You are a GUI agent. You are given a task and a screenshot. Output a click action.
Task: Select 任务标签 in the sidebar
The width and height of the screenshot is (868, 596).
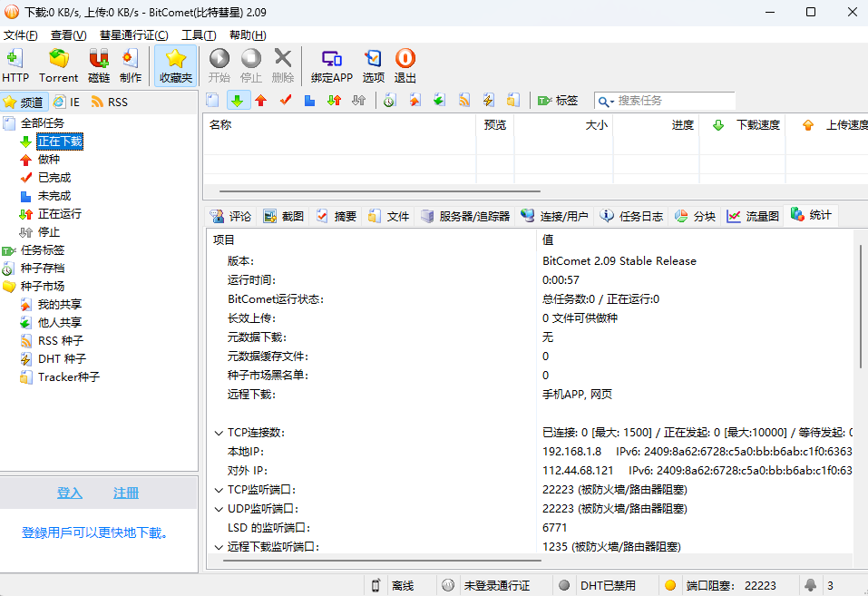coord(43,250)
